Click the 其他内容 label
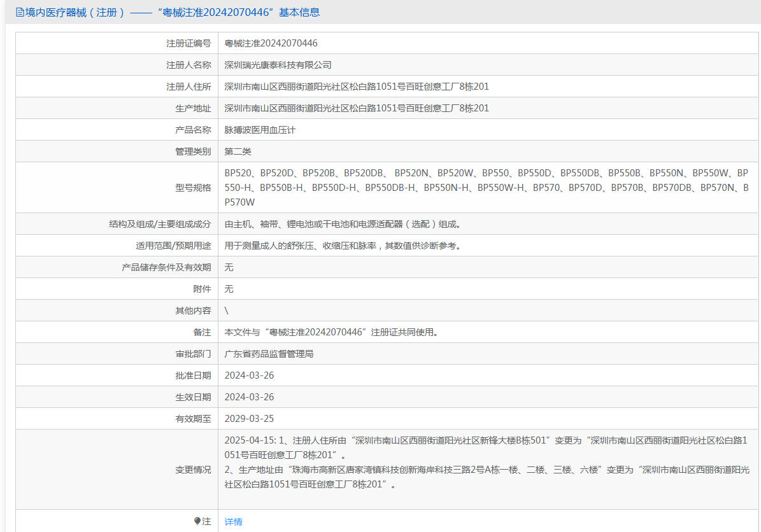 coord(193,311)
